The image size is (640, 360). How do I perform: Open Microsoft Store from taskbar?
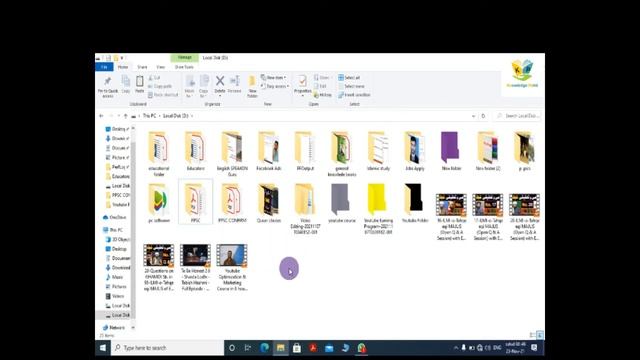pyautogui.click(x=297, y=348)
